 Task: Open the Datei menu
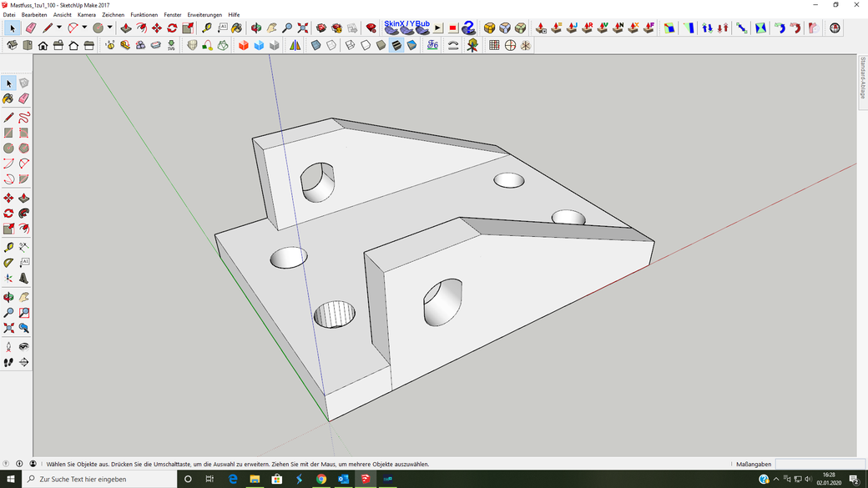(x=9, y=15)
